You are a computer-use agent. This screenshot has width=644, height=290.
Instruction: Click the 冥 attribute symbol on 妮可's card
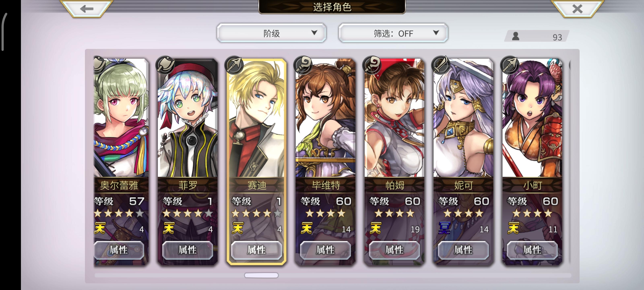(x=444, y=228)
